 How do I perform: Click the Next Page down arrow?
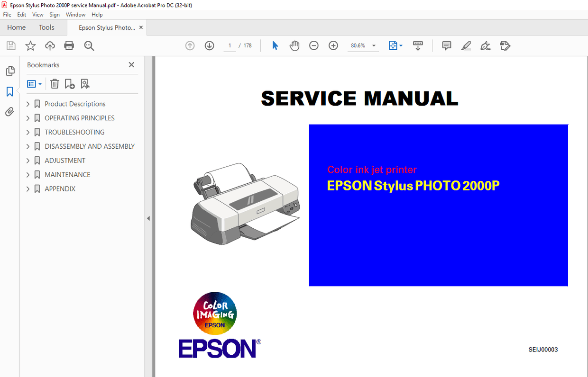point(209,45)
